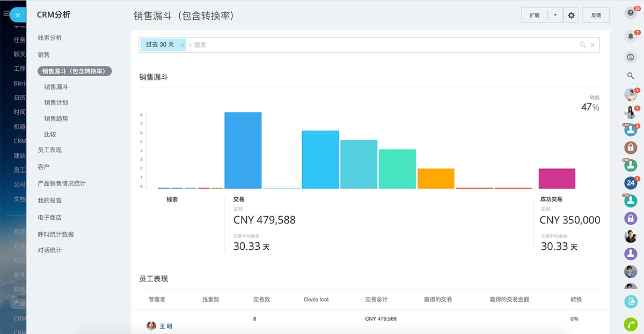644x334 pixels.
Task: Open the hamburger main menu
Action: point(6,14)
